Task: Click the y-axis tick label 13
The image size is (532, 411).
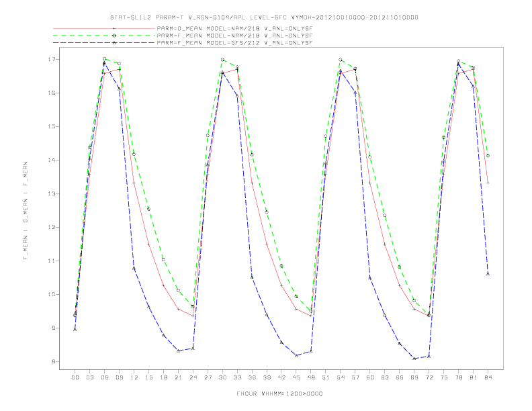Action: click(52, 193)
